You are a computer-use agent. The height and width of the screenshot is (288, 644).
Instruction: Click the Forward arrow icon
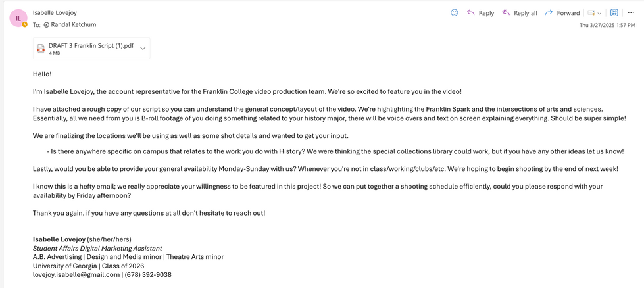pos(549,12)
